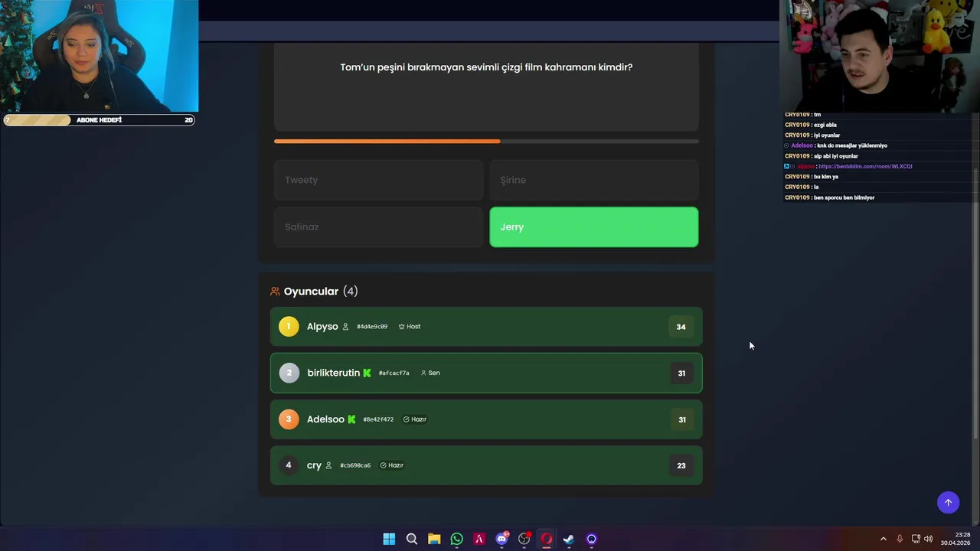The width and height of the screenshot is (980, 551).
Task: Open the Windows Start menu
Action: pyautogui.click(x=389, y=539)
